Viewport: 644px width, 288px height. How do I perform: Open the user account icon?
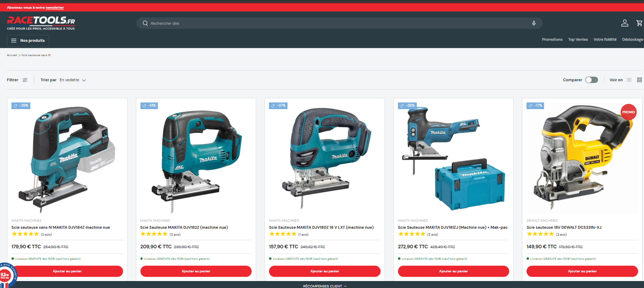[625, 23]
